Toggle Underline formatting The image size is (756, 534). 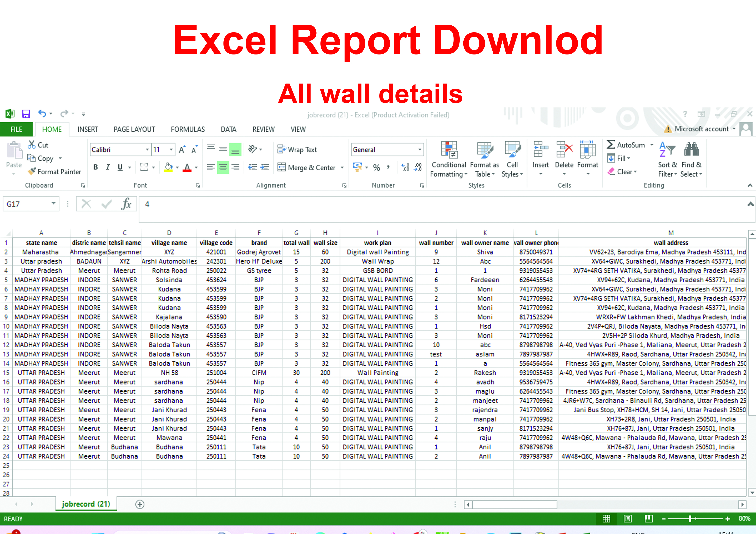120,167
